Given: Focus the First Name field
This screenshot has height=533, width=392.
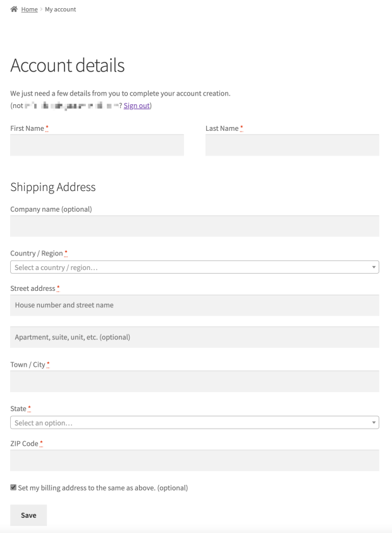Looking at the screenshot, I should pos(97,145).
